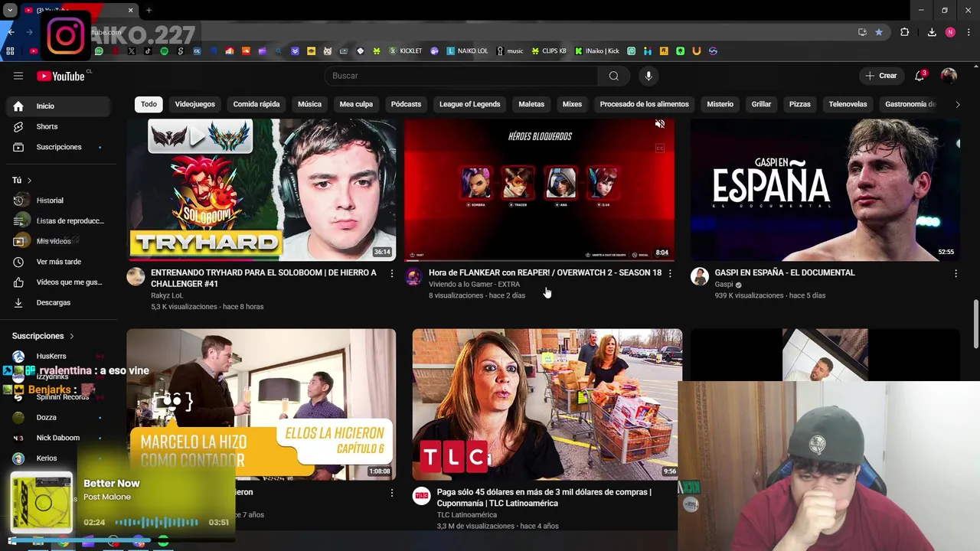
Task: Show more category chips with the arrow
Action: (x=957, y=104)
